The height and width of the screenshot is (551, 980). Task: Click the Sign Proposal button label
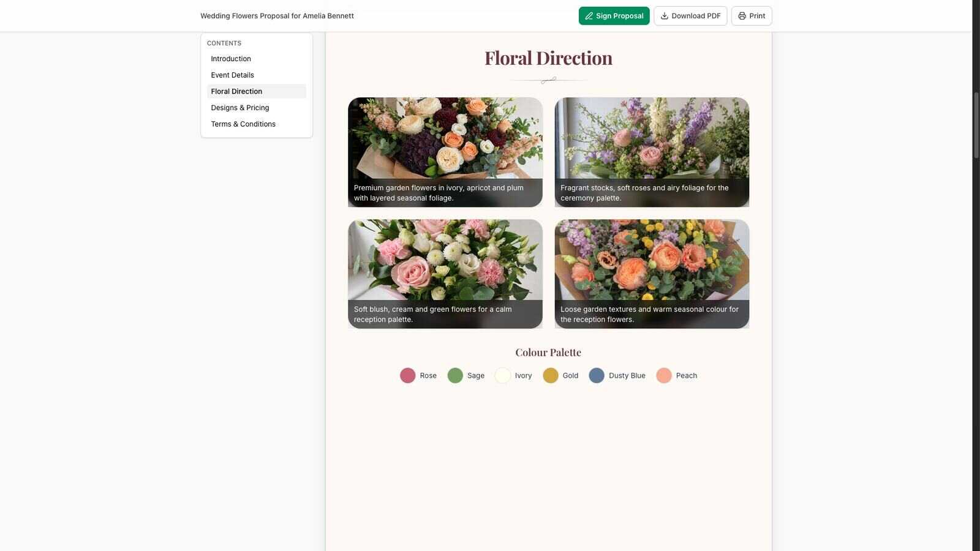point(619,16)
